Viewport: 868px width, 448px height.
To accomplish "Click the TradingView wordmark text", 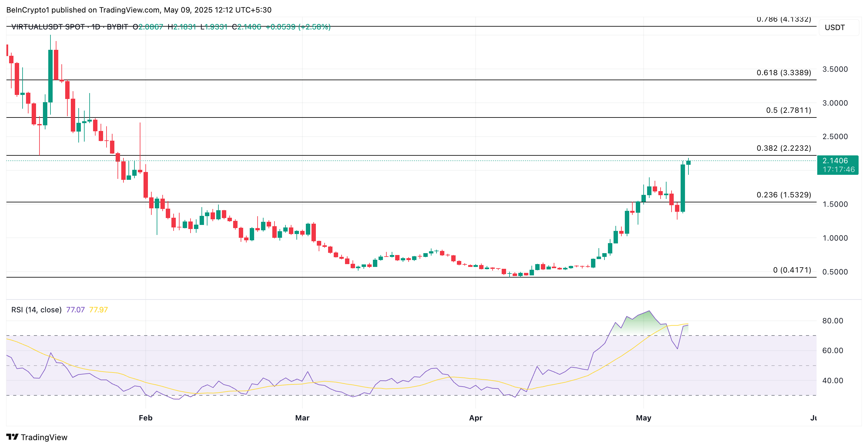I will pyautogui.click(x=44, y=437).
